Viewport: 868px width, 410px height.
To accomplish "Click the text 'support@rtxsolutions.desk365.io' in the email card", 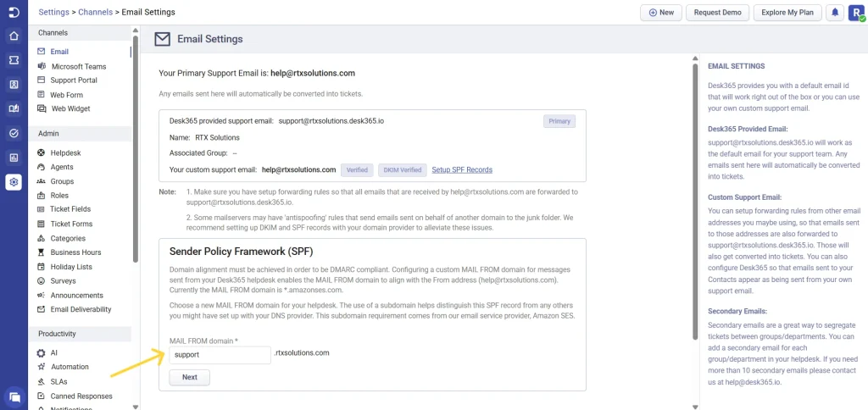I will [331, 120].
